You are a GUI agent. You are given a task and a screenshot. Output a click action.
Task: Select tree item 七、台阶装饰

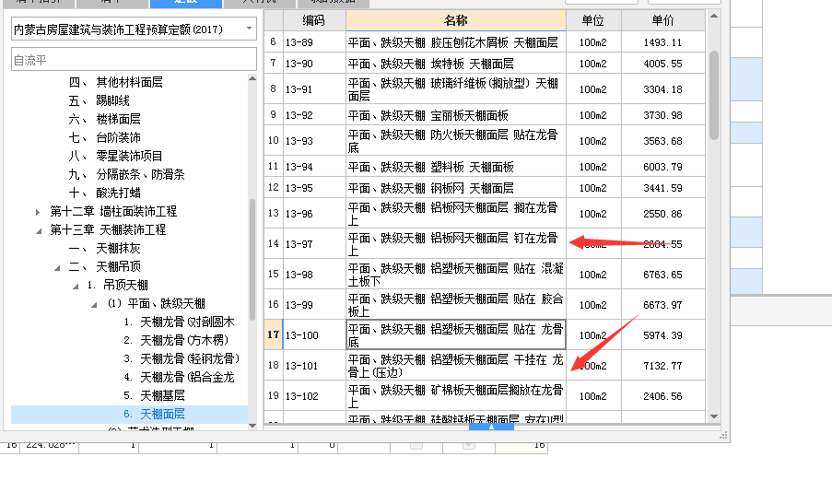pos(104,138)
